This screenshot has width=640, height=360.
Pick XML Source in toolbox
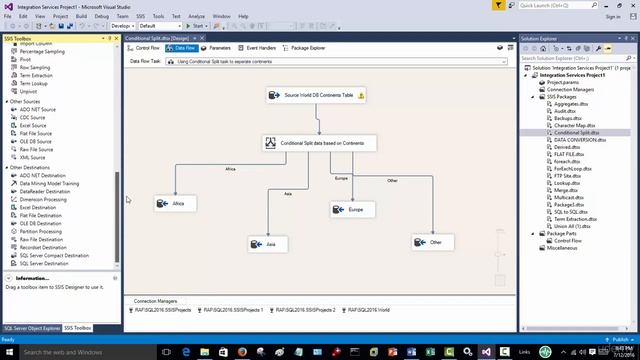32,157
